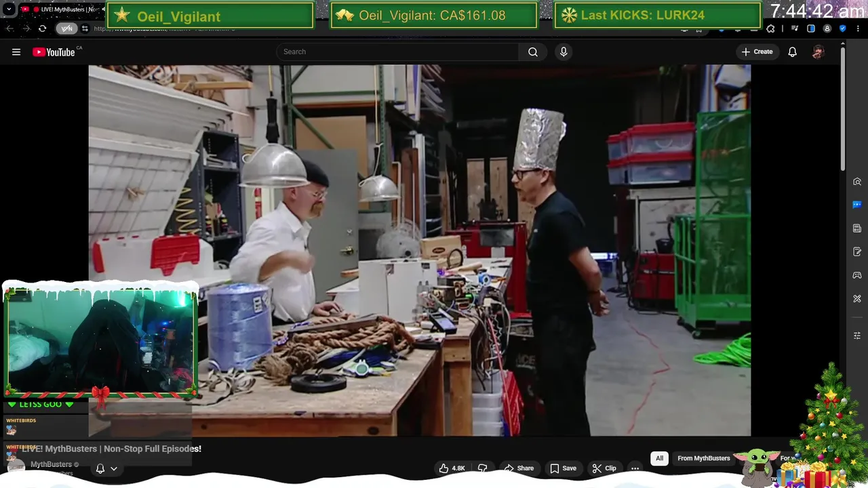Screen dimensions: 868x488
Task: Go forward using the browser forward arrow
Action: click(26, 28)
